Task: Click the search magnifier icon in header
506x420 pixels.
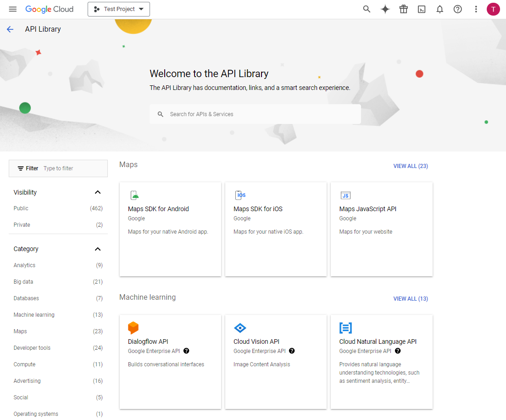Action: pos(367,9)
